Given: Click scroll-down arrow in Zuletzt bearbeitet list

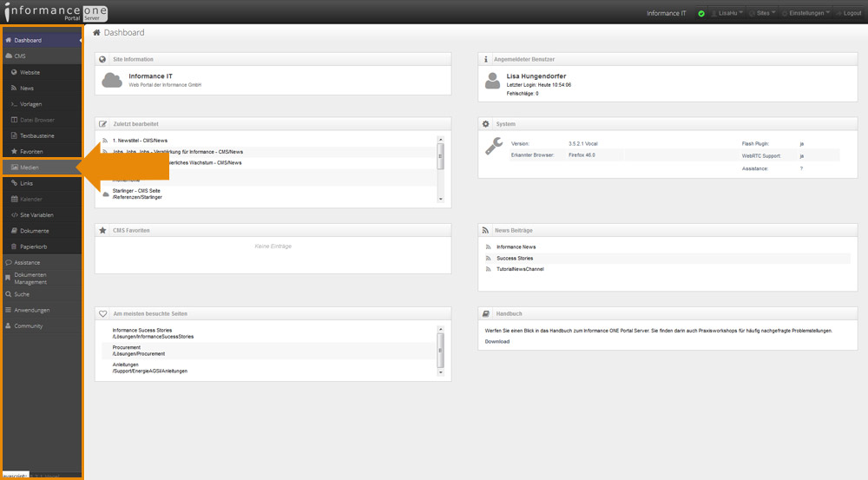Looking at the screenshot, I should click(x=441, y=199).
